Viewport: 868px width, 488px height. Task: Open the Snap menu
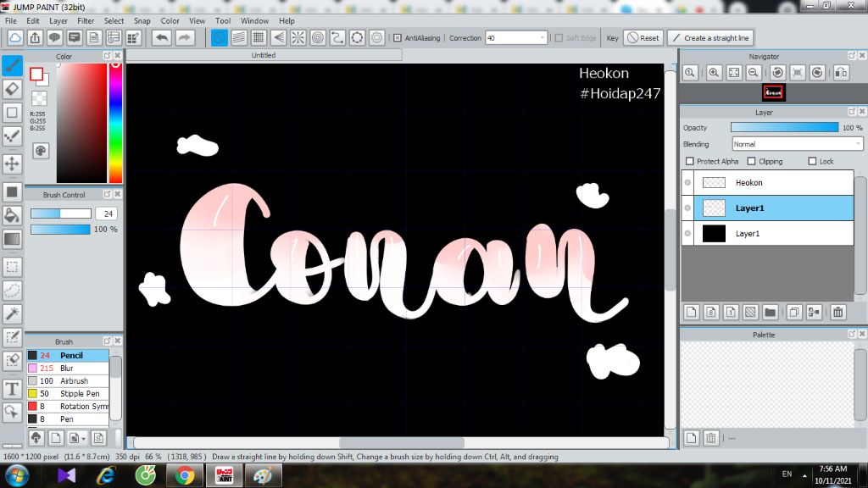coord(142,20)
